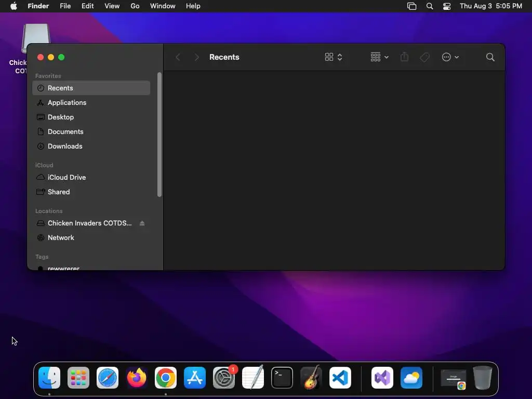This screenshot has width=532, height=399.
Task: Click the Stage Manager menu bar icon
Action: 411,6
